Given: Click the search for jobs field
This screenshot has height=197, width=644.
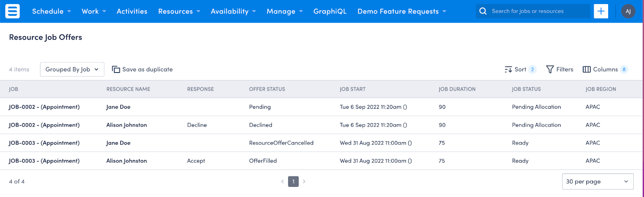Looking at the screenshot, I should click(533, 11).
